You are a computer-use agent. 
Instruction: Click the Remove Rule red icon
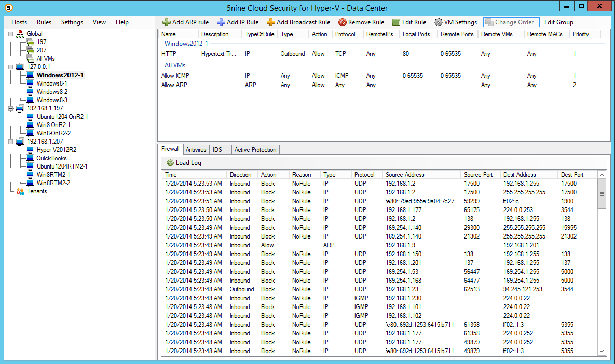click(x=342, y=22)
